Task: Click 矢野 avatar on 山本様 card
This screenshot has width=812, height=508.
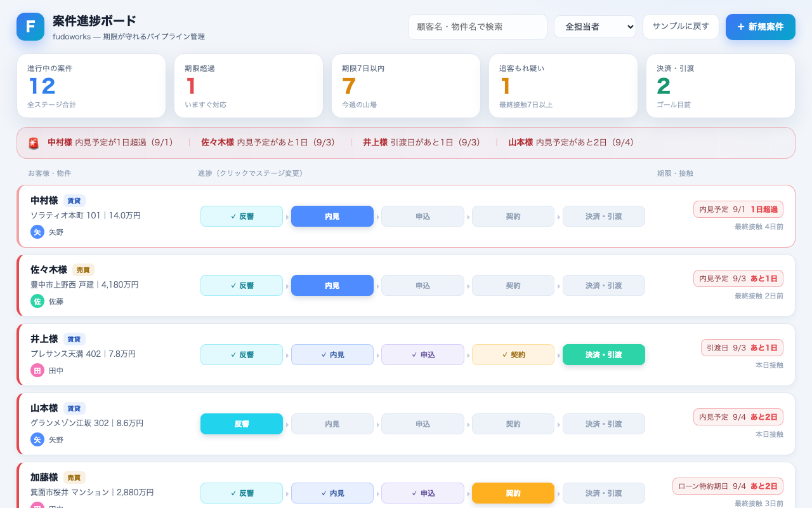Action: [37, 439]
